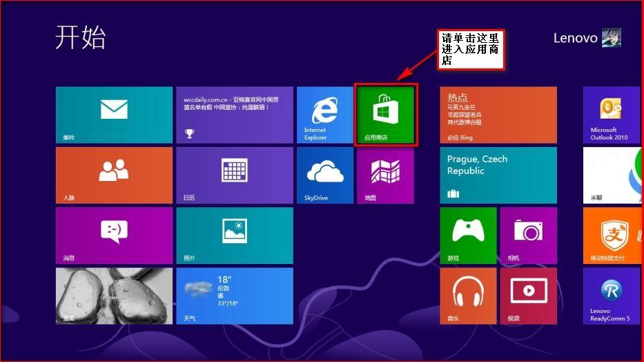This screenshot has width=644, height=362.
Task: Open the Maps (地图) tile
Action: pos(385,175)
